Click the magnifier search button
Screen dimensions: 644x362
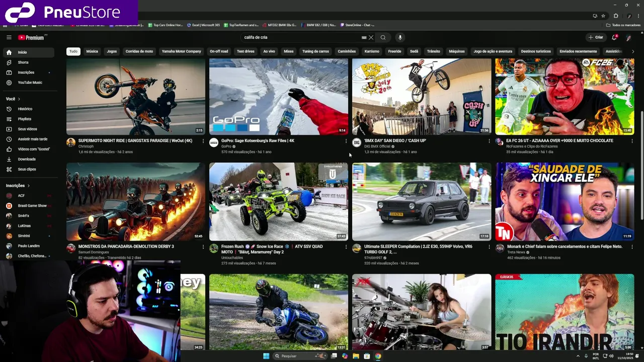383,37
